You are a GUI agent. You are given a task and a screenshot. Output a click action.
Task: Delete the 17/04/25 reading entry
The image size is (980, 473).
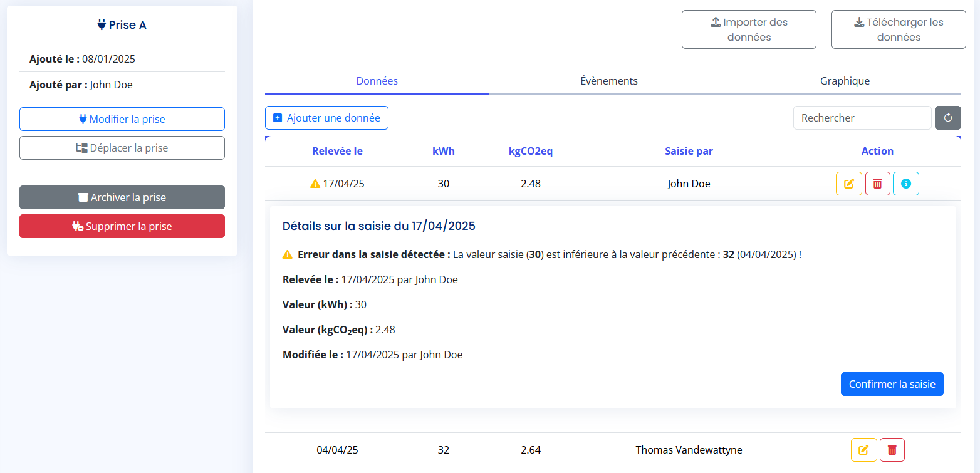pos(877,184)
